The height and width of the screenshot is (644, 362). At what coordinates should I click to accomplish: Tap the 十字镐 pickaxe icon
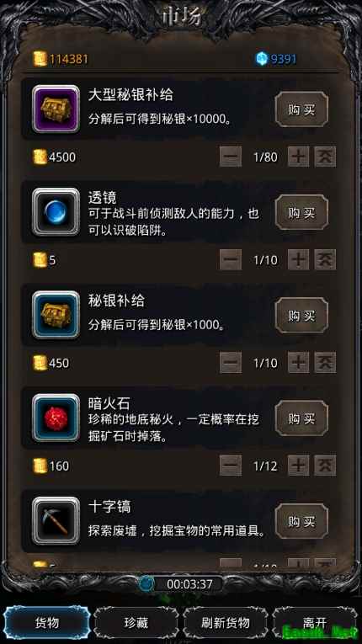pos(56,521)
